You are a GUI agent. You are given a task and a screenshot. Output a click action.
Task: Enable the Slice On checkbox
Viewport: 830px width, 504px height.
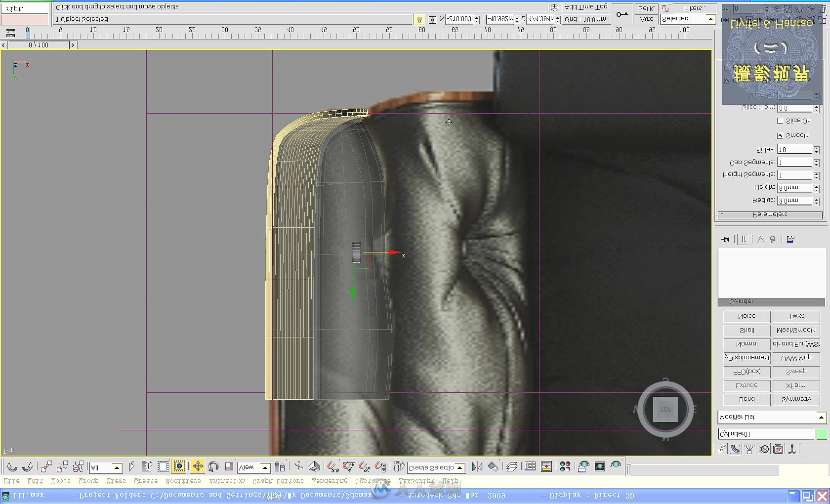coord(780,121)
